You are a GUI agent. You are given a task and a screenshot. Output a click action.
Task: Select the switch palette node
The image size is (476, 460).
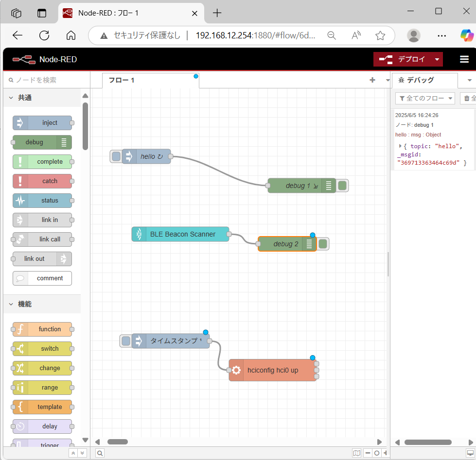(x=42, y=349)
